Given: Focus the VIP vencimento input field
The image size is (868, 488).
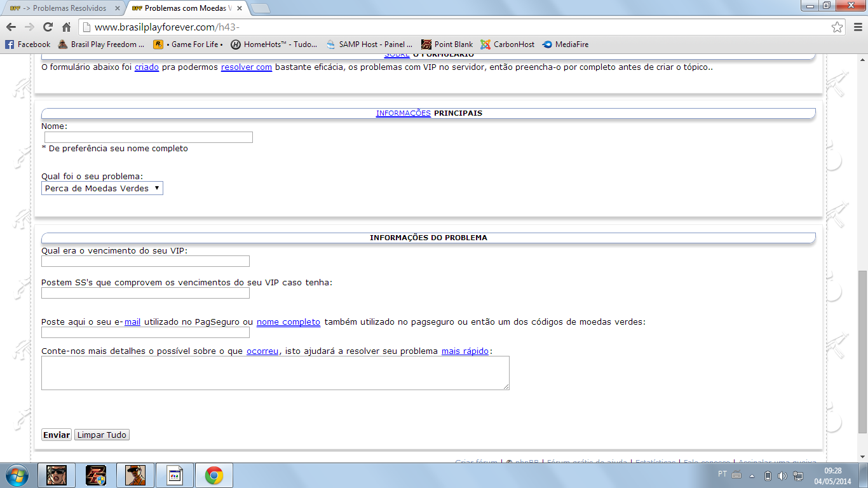Looking at the screenshot, I should pyautogui.click(x=146, y=261).
